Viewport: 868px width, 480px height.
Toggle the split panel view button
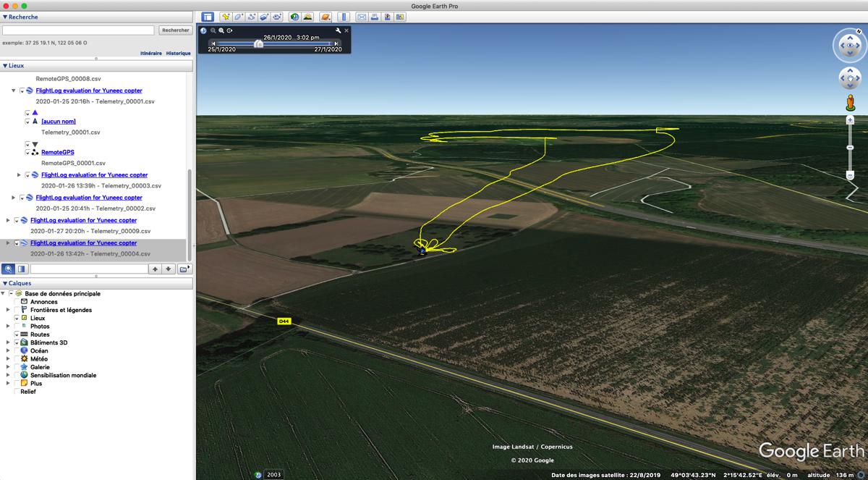tap(21, 269)
